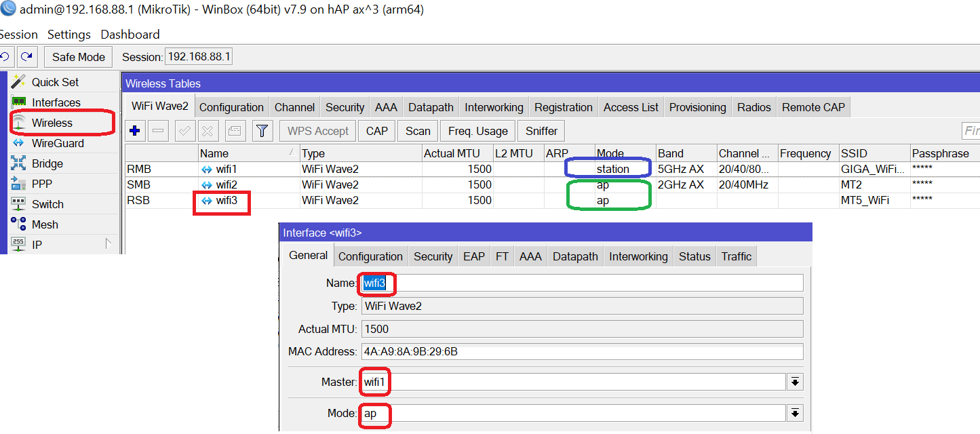Switch to the Provisioning tab
Screen dimensions: 980x434
click(698, 107)
